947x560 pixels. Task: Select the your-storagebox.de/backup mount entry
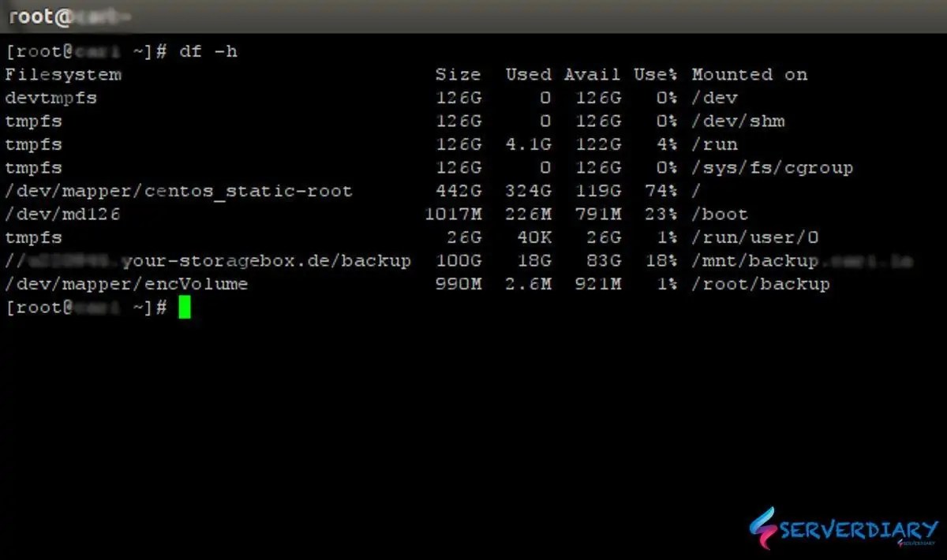[x=209, y=260]
